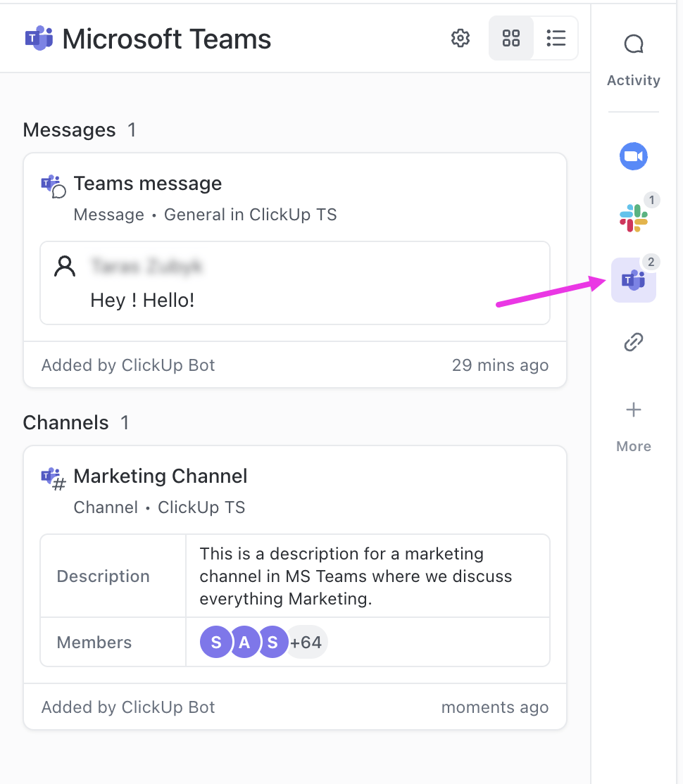Click the ClickUp TS channel subtitle link
683x784 pixels.
[x=202, y=507]
